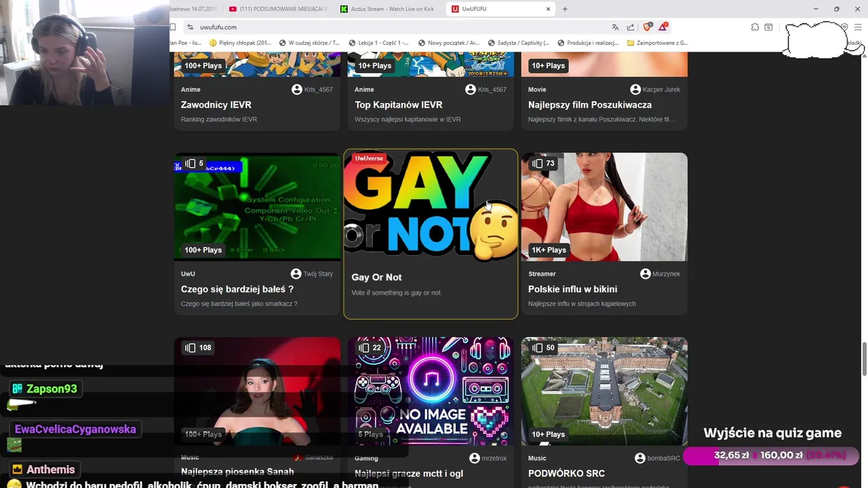Open the Sadysta / Captivity bookmark
The image size is (868, 488).
click(x=518, y=43)
